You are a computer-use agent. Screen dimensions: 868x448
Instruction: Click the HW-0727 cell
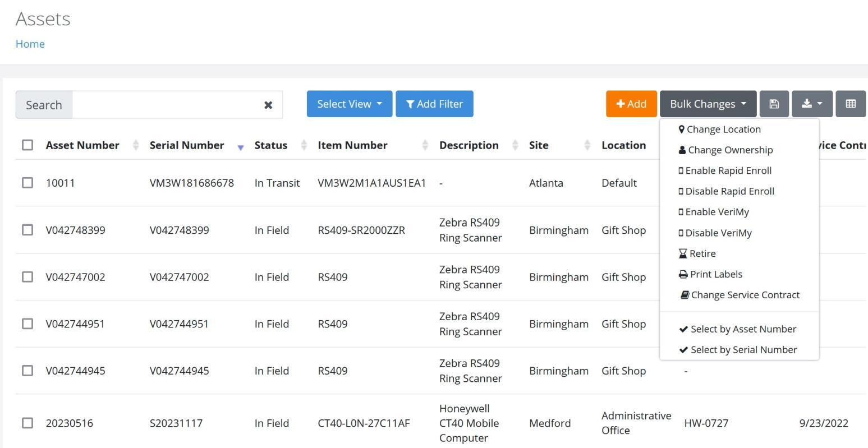click(706, 423)
